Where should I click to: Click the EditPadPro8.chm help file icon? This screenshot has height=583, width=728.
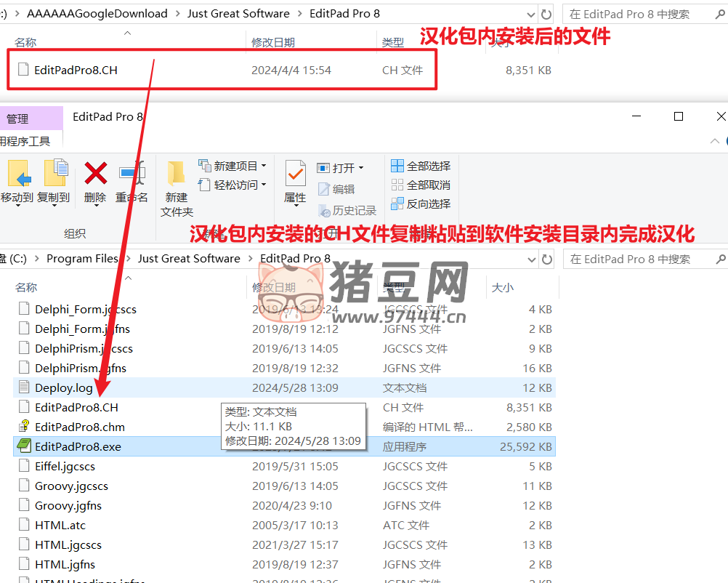click(x=25, y=427)
